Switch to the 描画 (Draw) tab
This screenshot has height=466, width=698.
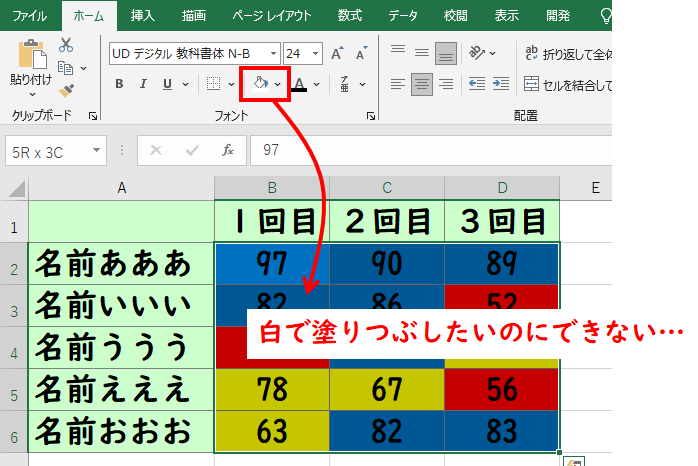tap(194, 16)
